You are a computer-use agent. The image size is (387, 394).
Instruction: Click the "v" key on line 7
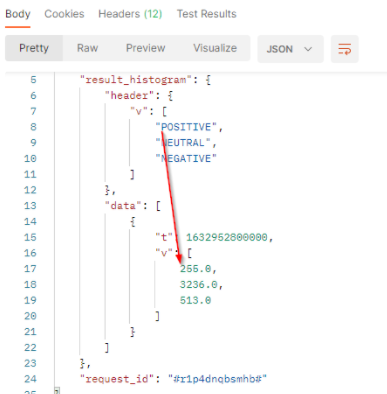[139, 111]
